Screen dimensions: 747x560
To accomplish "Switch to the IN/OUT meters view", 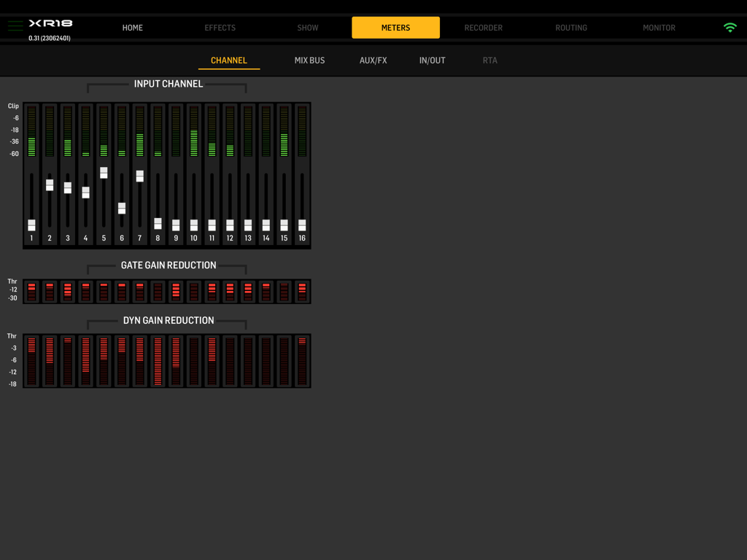I will coord(432,61).
